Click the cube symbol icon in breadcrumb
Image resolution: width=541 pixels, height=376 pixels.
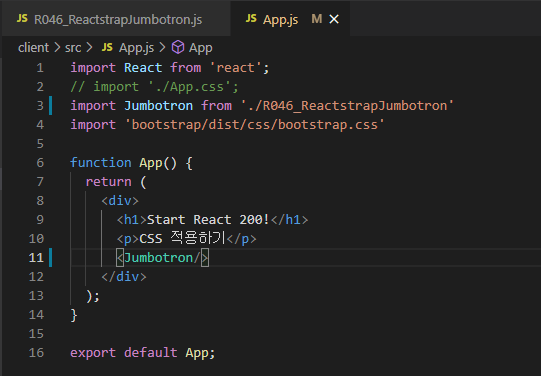coord(178,47)
